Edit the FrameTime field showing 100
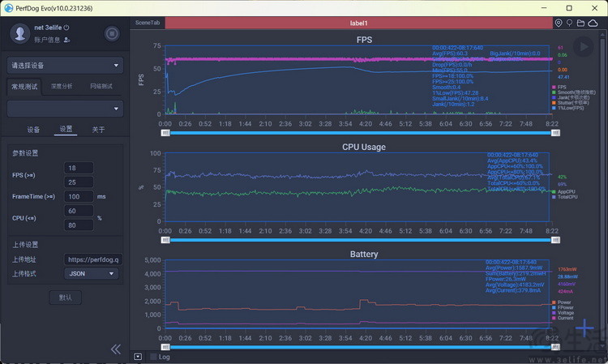Screen dimensions: 608x364 coord(79,196)
